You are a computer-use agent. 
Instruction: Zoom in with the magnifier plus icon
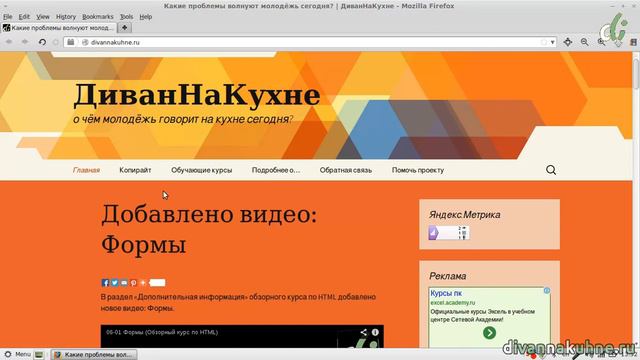click(x=601, y=42)
